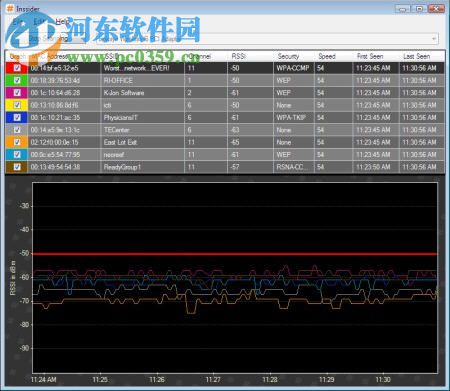Sort by First Seen column header
This screenshot has width=450, height=391.
(375, 56)
